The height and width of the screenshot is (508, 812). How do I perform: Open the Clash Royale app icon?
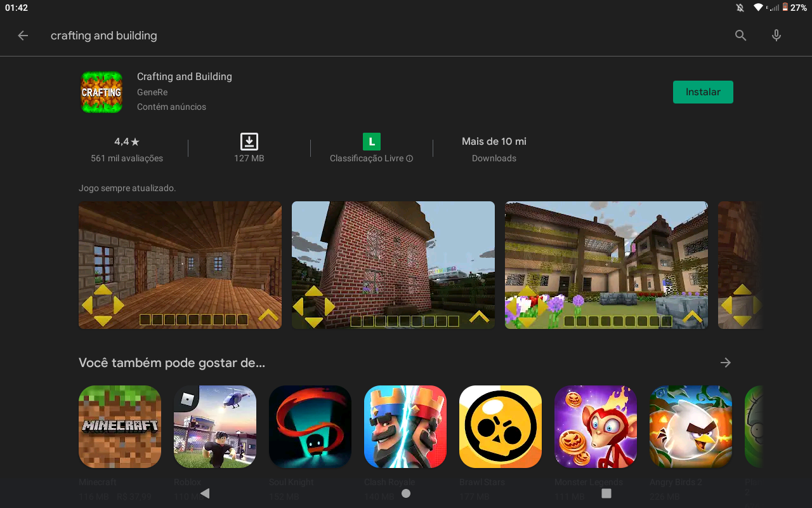(x=405, y=427)
